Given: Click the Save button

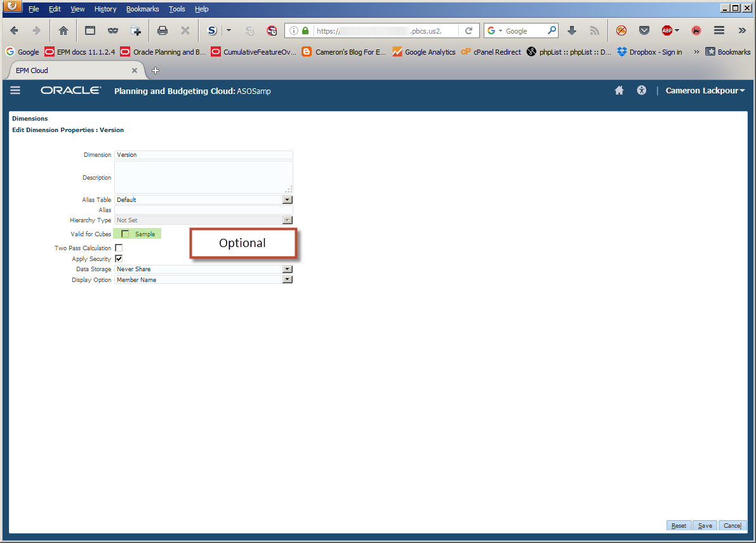Looking at the screenshot, I should coord(705,526).
